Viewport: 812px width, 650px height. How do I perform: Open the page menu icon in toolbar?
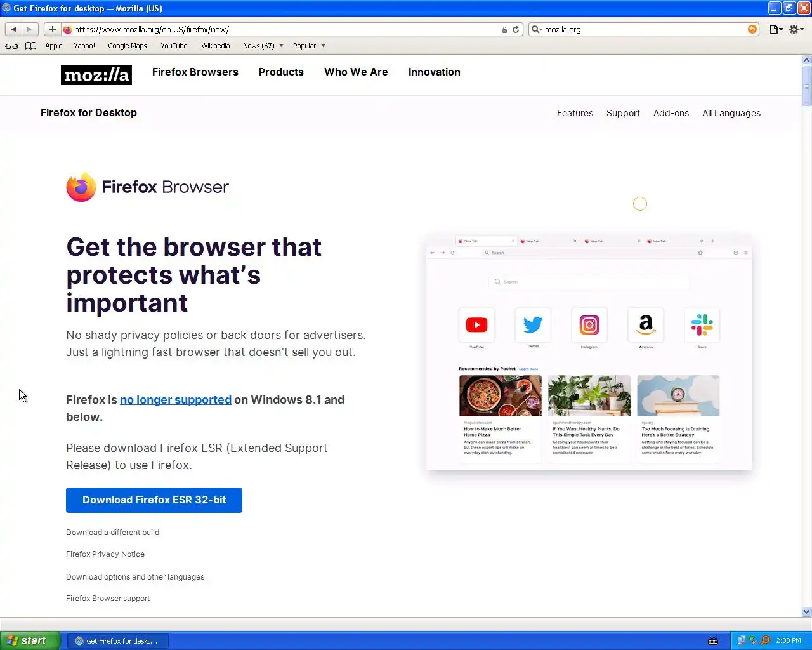point(776,29)
